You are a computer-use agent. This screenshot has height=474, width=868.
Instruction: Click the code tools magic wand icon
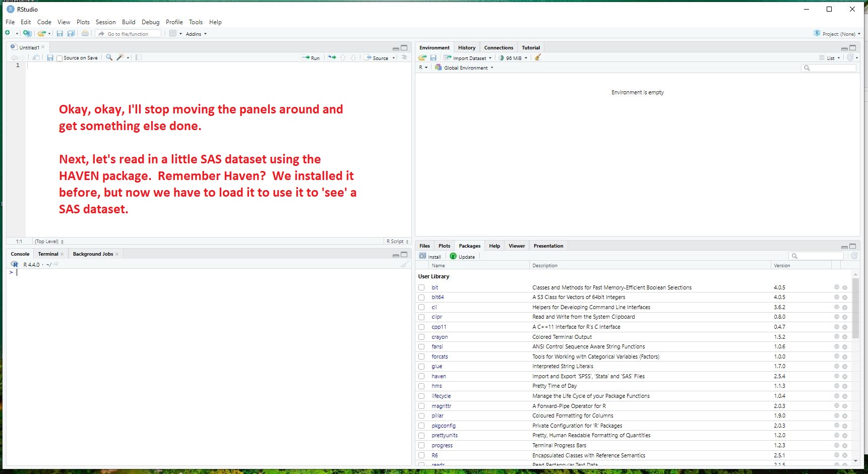(x=120, y=57)
